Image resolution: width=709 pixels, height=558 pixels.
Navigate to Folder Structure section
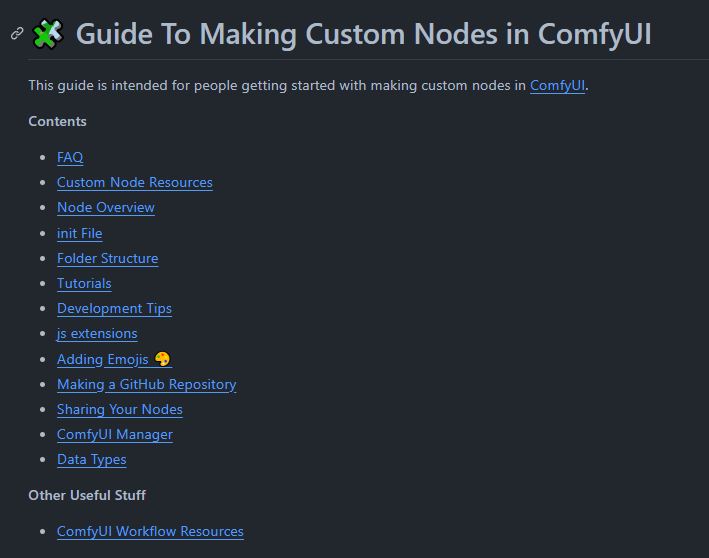point(107,258)
